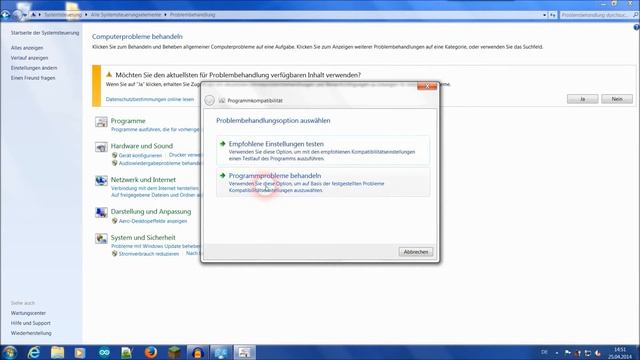Click green arrow beside 'Programmprobleme behandeln'
Screen dimensions: 640x360
pos(222,176)
